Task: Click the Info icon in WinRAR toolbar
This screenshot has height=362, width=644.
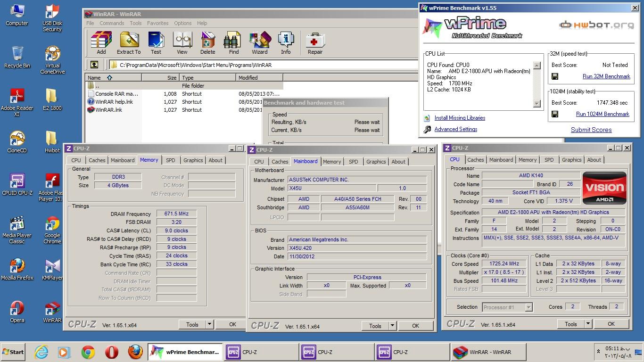Action: click(286, 43)
